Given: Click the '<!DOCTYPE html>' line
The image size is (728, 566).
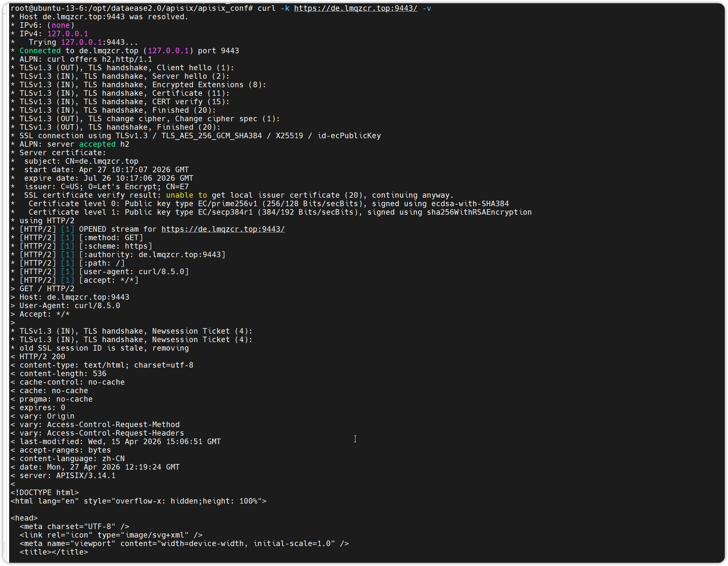Looking at the screenshot, I should tap(45, 493).
